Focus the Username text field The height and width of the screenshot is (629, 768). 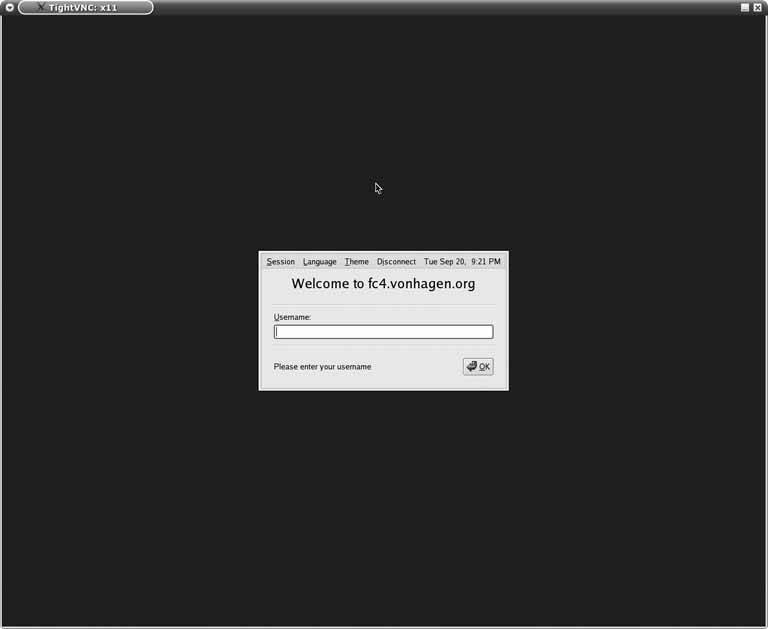pos(383,332)
